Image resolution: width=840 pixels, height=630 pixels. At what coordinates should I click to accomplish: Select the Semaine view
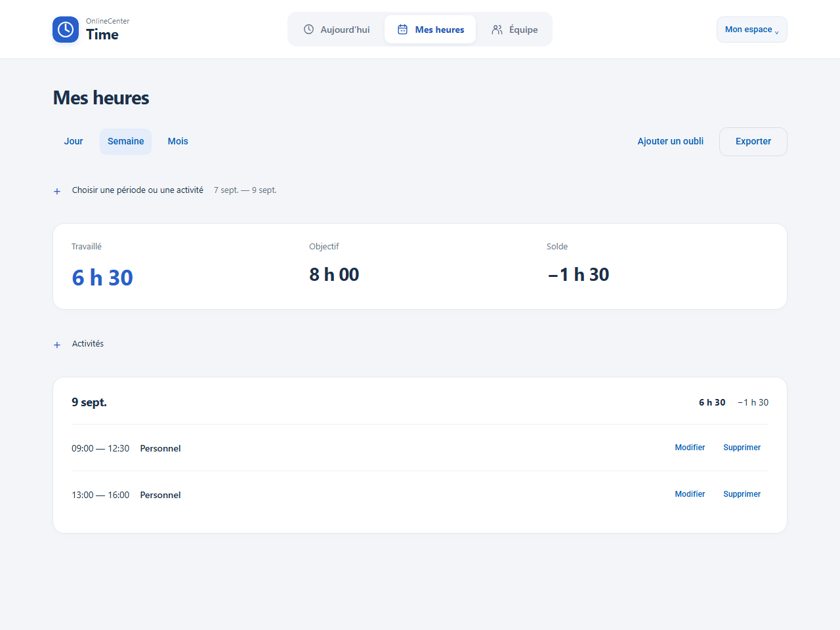(125, 142)
